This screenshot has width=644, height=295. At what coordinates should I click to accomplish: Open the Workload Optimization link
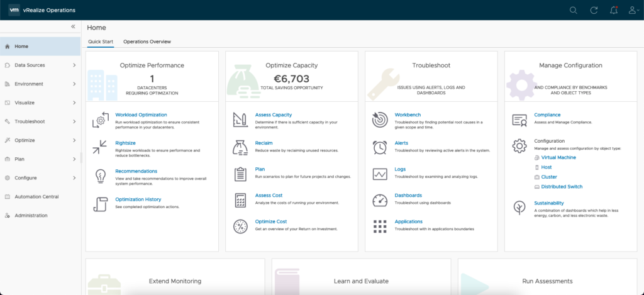(141, 114)
